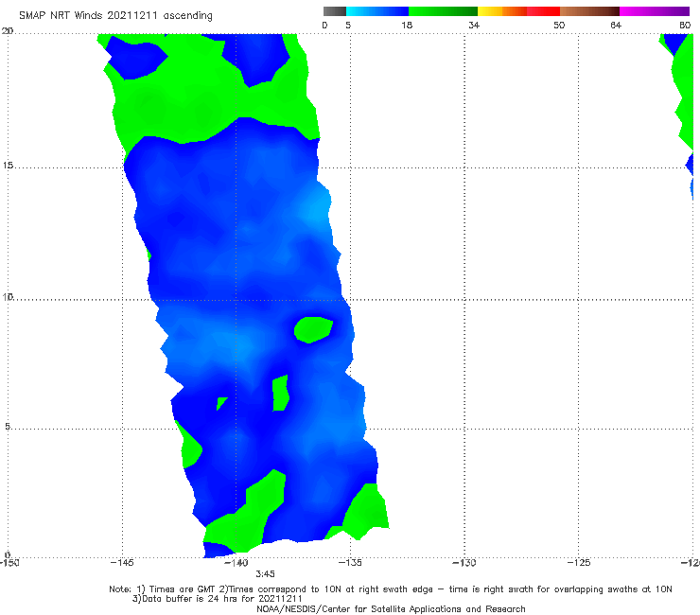
Task: Click the yellow-orange segment of the color bar
Action: point(501,11)
